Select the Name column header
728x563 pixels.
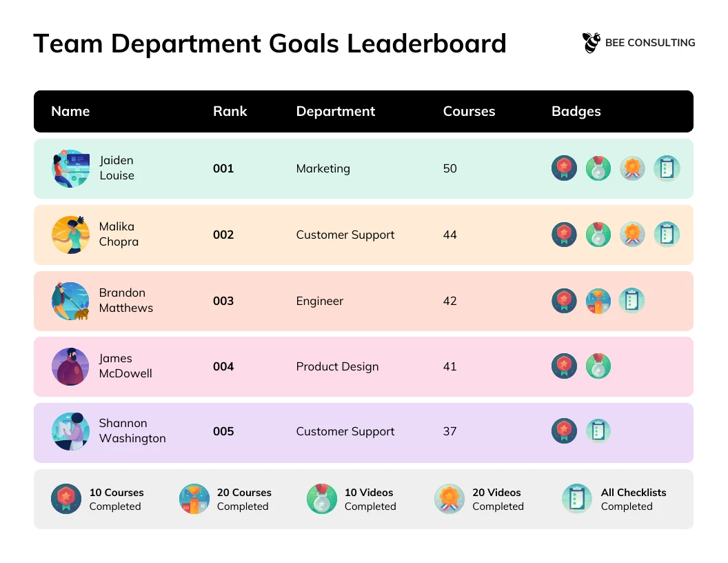click(70, 111)
